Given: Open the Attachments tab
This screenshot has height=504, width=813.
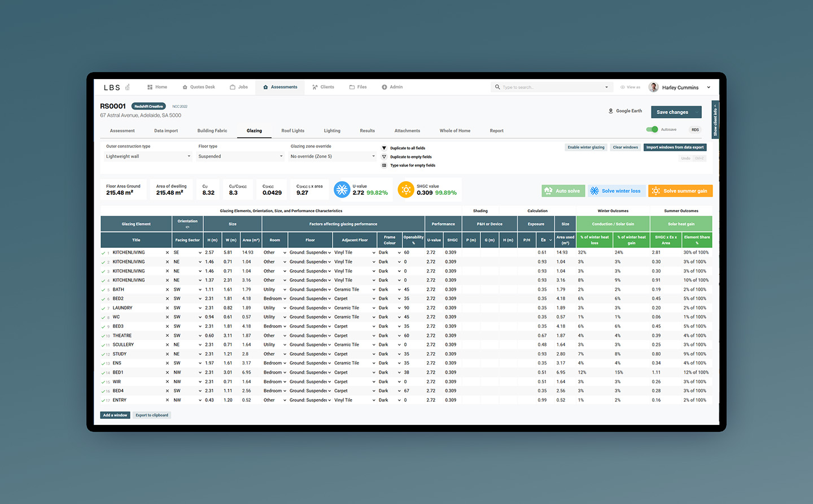Looking at the screenshot, I should pos(407,130).
